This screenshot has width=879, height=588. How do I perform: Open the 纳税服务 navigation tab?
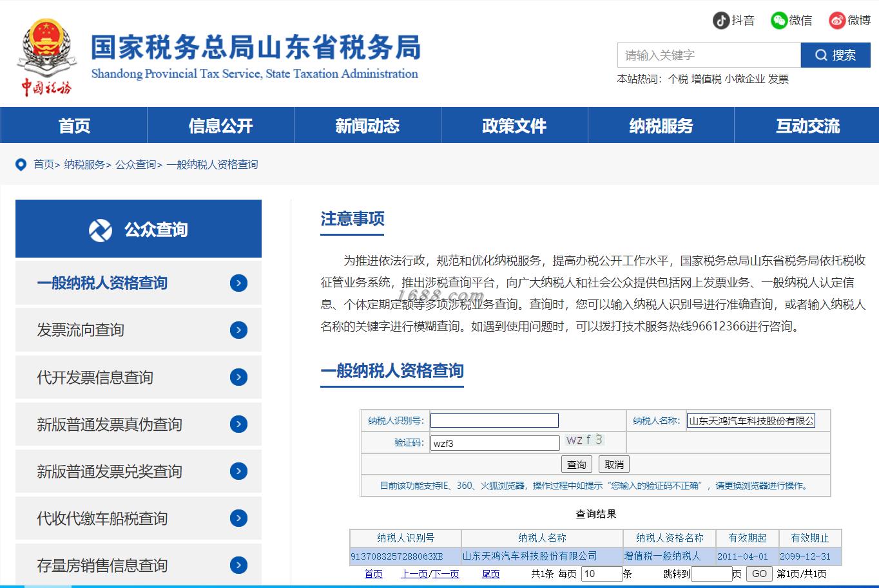pos(661,125)
